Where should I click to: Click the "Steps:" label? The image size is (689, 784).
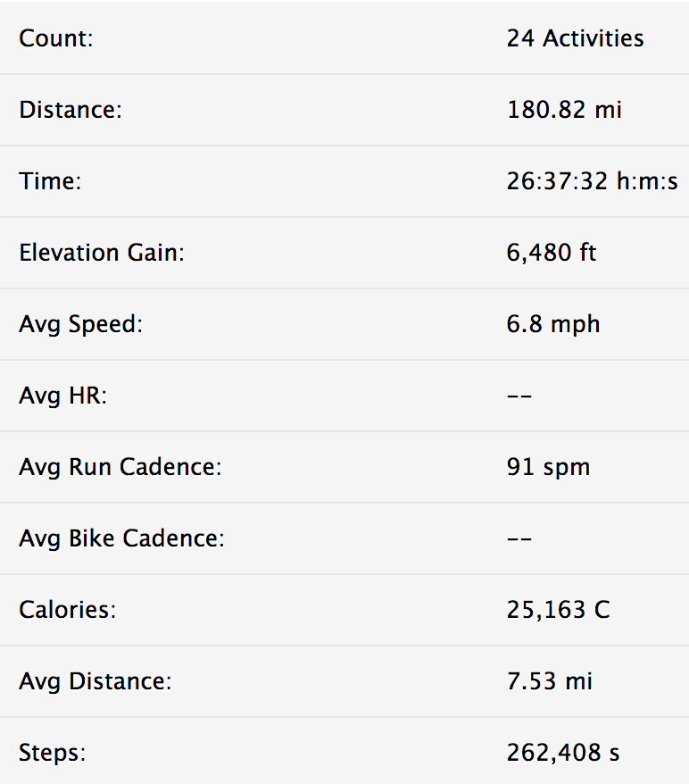coord(53,753)
